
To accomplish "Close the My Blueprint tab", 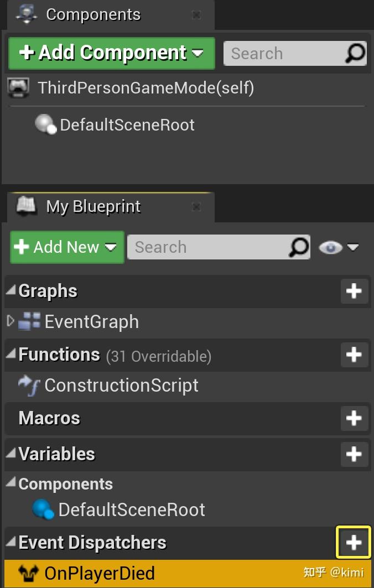I will coord(196,207).
